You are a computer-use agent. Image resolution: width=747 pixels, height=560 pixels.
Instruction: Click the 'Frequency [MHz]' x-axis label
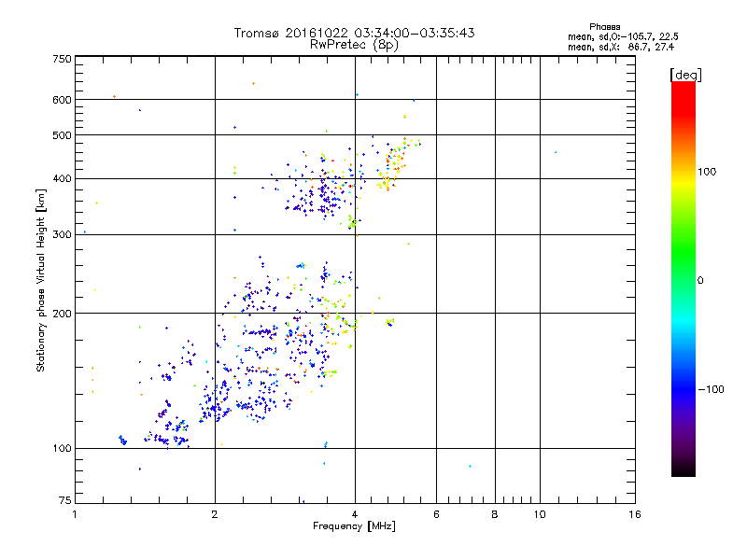coord(354,526)
